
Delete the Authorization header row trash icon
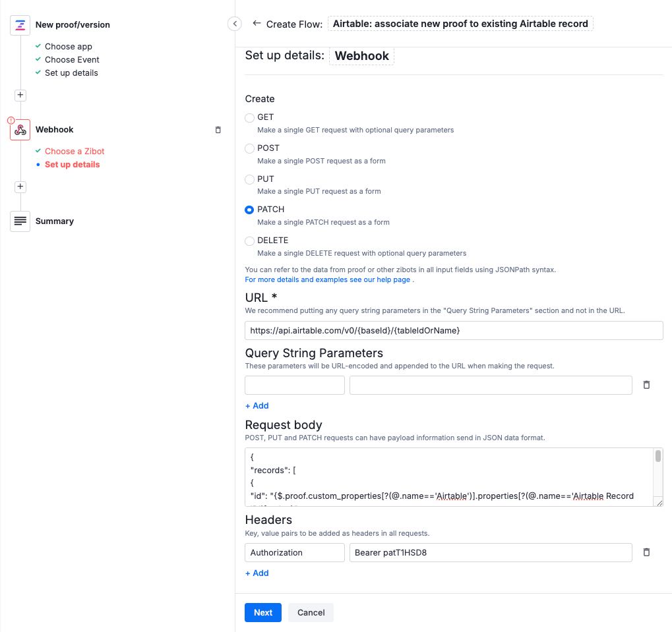(646, 552)
